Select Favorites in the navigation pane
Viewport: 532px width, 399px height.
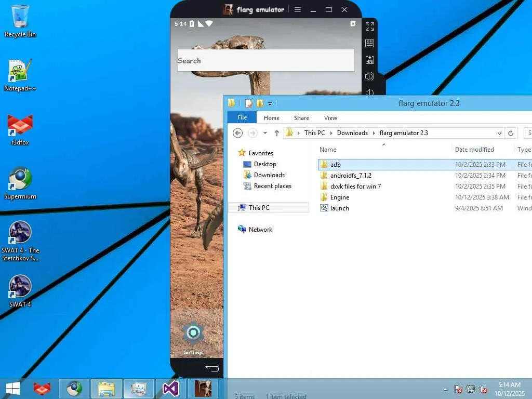[x=260, y=153]
